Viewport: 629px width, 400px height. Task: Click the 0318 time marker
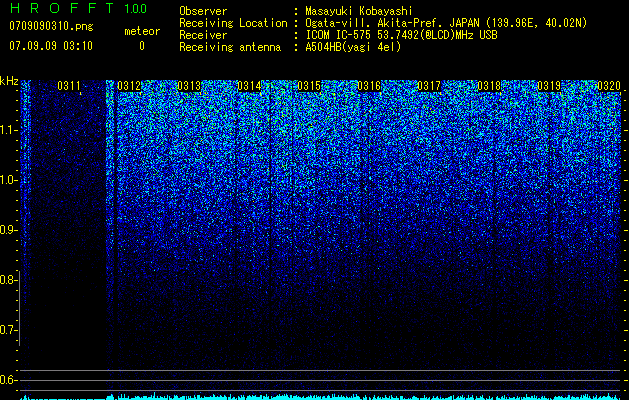pyautogui.click(x=489, y=85)
